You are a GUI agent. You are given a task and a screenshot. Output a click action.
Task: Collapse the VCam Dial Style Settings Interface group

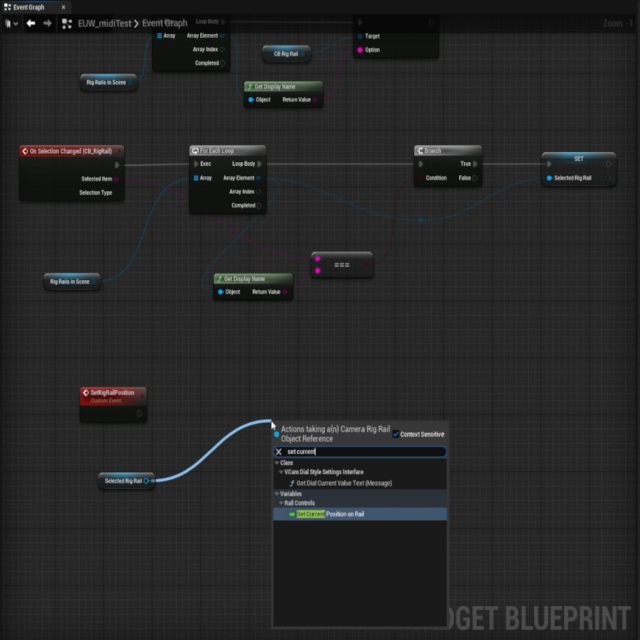point(281,472)
